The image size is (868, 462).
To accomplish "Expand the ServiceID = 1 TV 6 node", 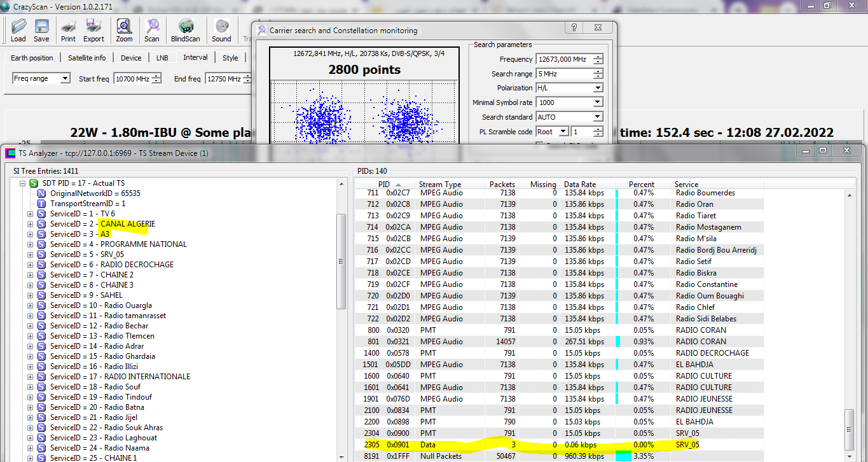I will click(30, 214).
